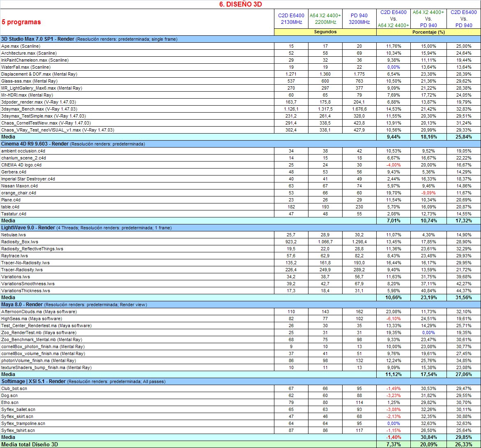Select 'AfternoonClouds.ma (Maya software)' label
The width and height of the screenshot is (481, 448).
coord(39,312)
